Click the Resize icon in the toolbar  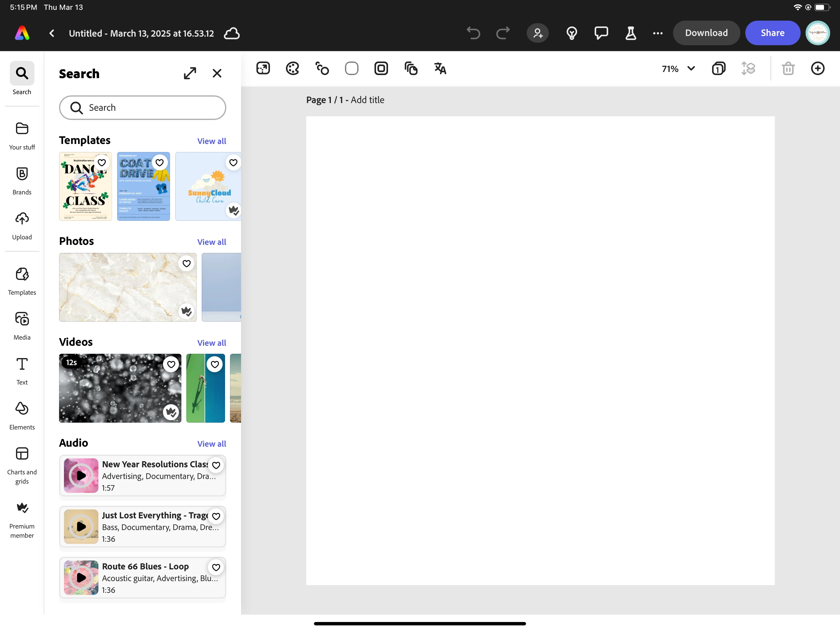click(263, 69)
